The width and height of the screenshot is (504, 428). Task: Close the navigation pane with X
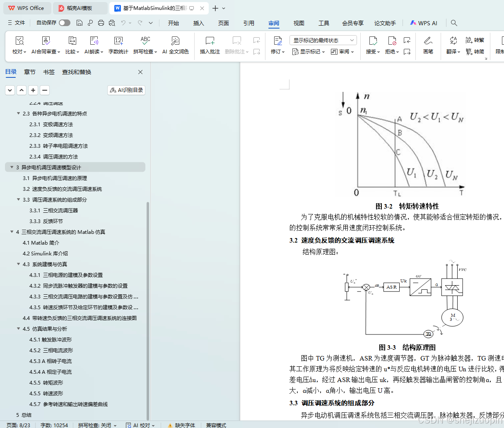(x=140, y=72)
